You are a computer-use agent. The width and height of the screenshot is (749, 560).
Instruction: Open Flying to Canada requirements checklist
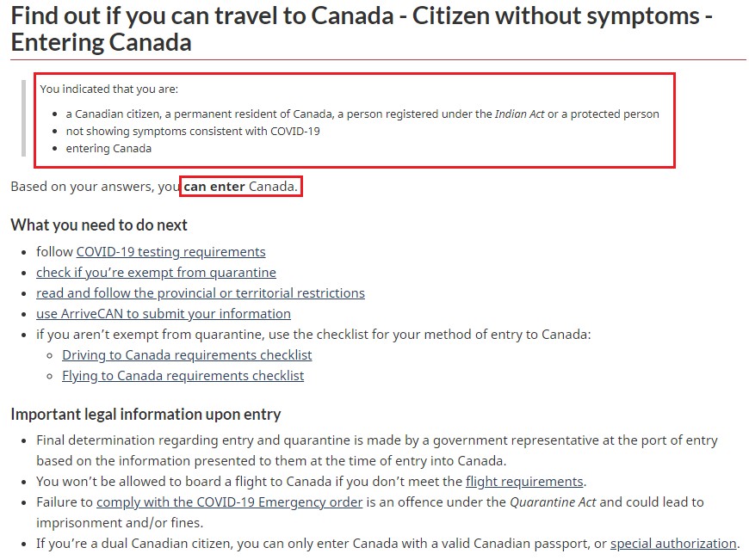183,376
